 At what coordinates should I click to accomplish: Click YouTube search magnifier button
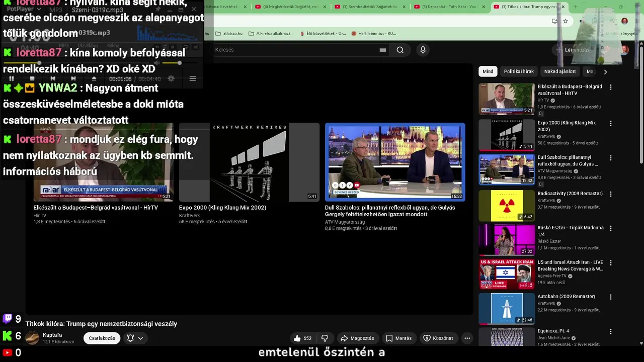point(400,50)
